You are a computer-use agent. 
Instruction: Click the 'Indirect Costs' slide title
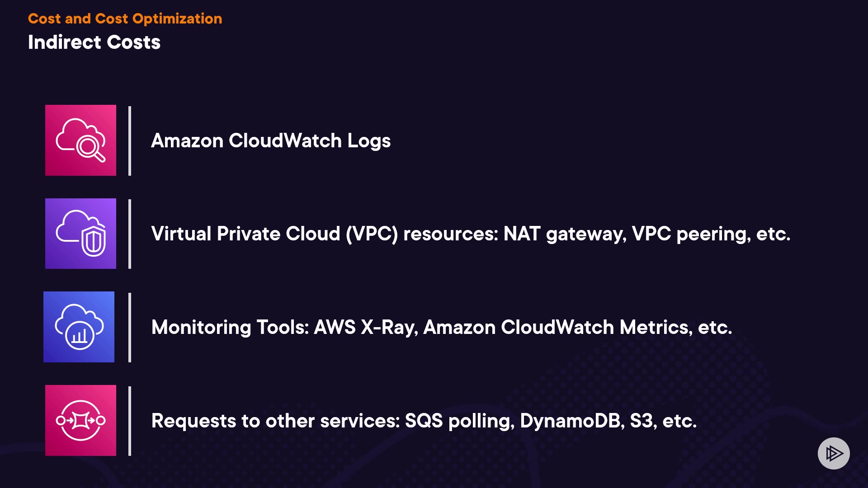click(x=94, y=42)
